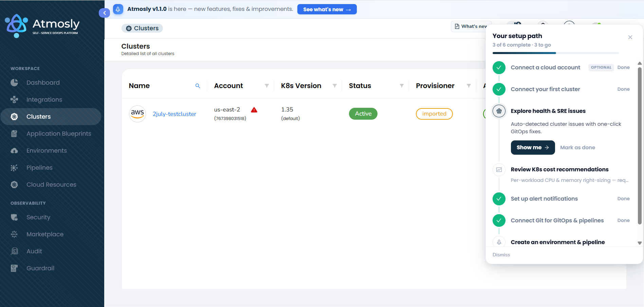Image resolution: width=644 pixels, height=307 pixels.
Task: Open the 2july-testcluster link
Action: pyautogui.click(x=174, y=114)
